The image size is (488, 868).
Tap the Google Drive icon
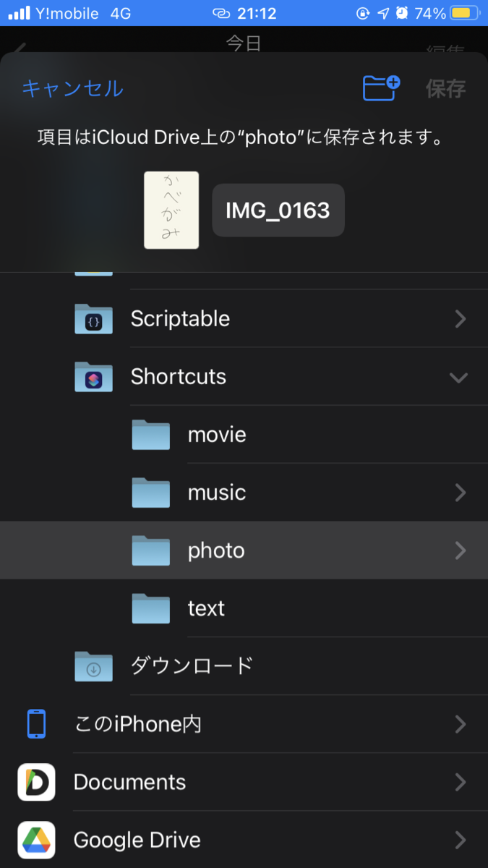(36, 840)
